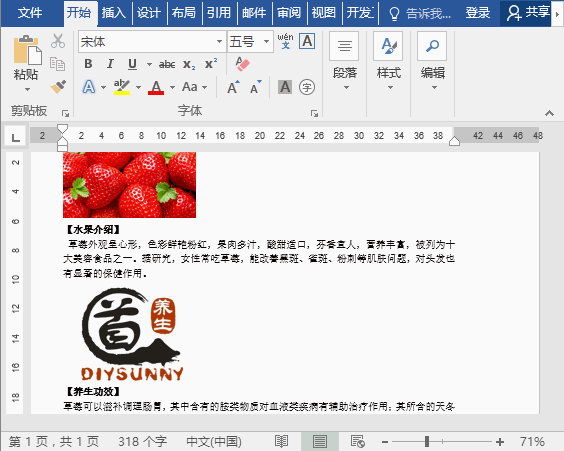The width and height of the screenshot is (564, 451).
Task: Switch to the 审阅 Review tab
Action: point(289,13)
